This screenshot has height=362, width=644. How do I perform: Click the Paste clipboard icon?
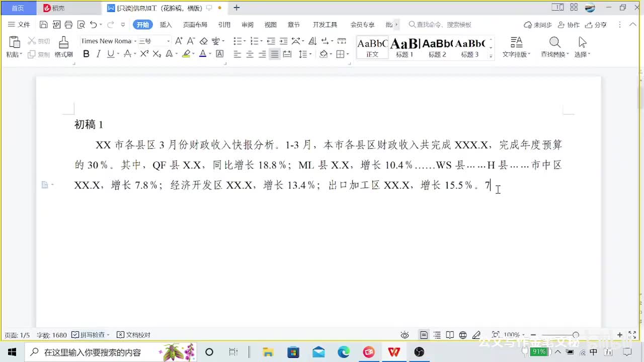click(14, 42)
